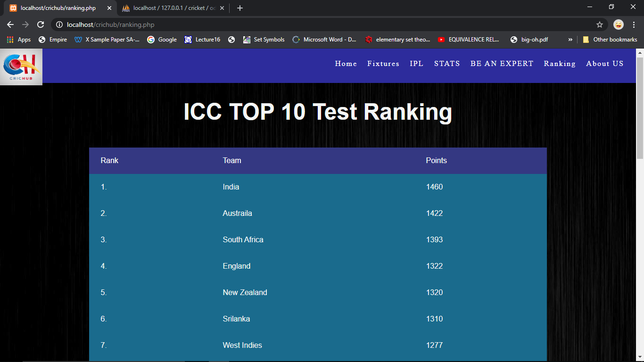Image resolution: width=644 pixels, height=362 pixels.
Task: Click the CricHub logo
Action: (x=21, y=67)
